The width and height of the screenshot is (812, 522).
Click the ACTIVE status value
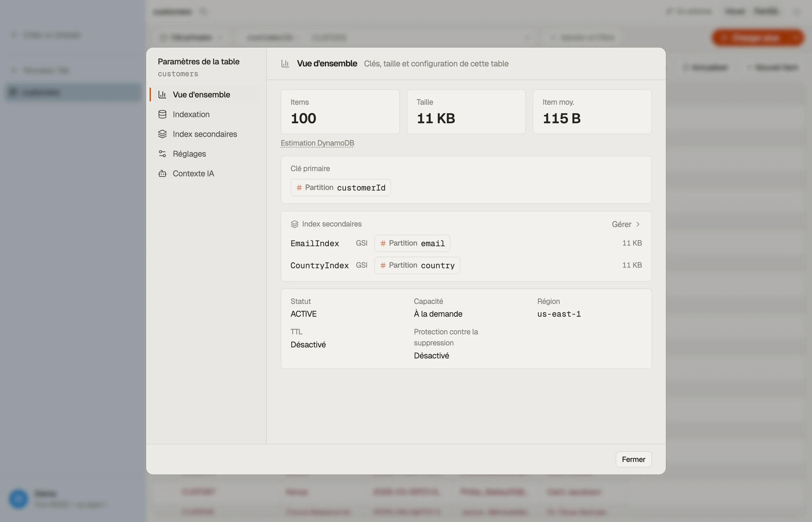303,314
